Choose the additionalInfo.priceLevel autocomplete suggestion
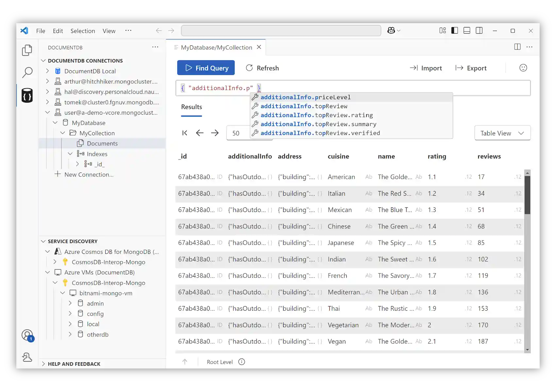The height and width of the screenshot is (392, 556). click(306, 97)
